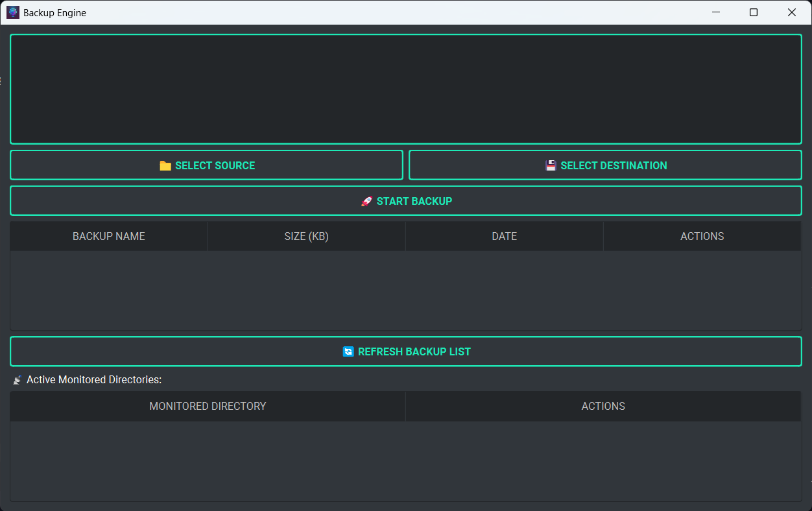Click the Actions header in the backup table
Image resolution: width=812 pixels, height=511 pixels.
pyautogui.click(x=702, y=236)
